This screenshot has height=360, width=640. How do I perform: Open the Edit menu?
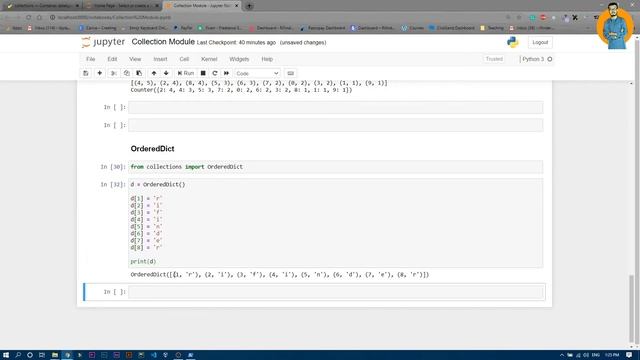[x=112, y=59]
